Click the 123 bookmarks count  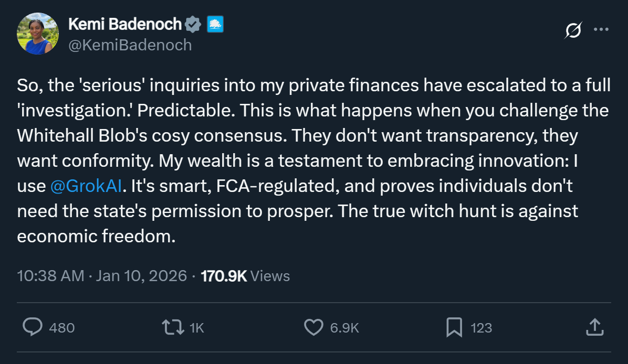481,328
